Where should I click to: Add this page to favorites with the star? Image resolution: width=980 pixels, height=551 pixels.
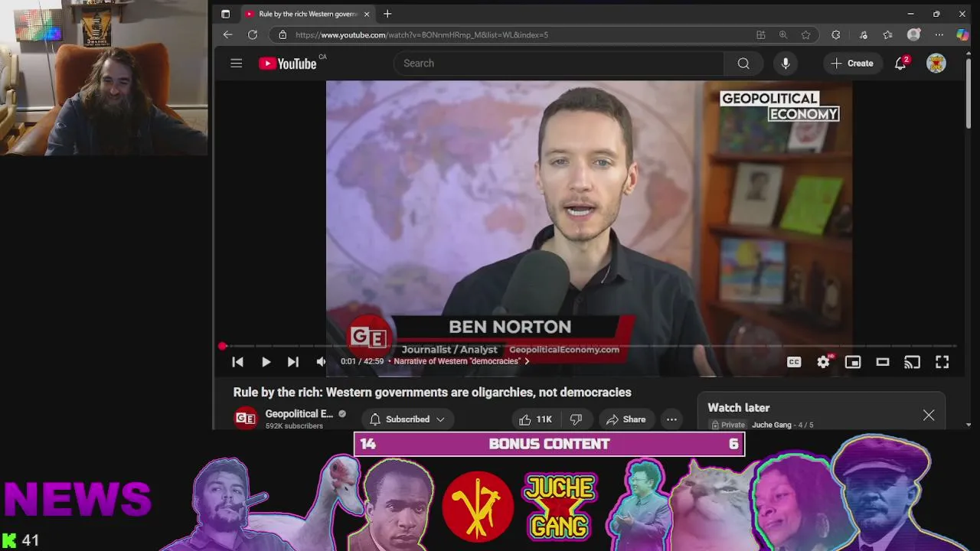[806, 34]
